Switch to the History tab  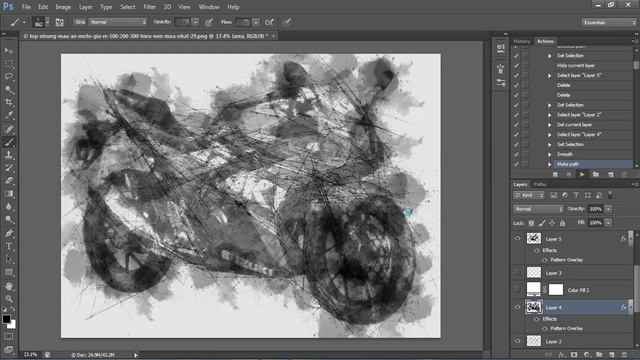point(522,41)
